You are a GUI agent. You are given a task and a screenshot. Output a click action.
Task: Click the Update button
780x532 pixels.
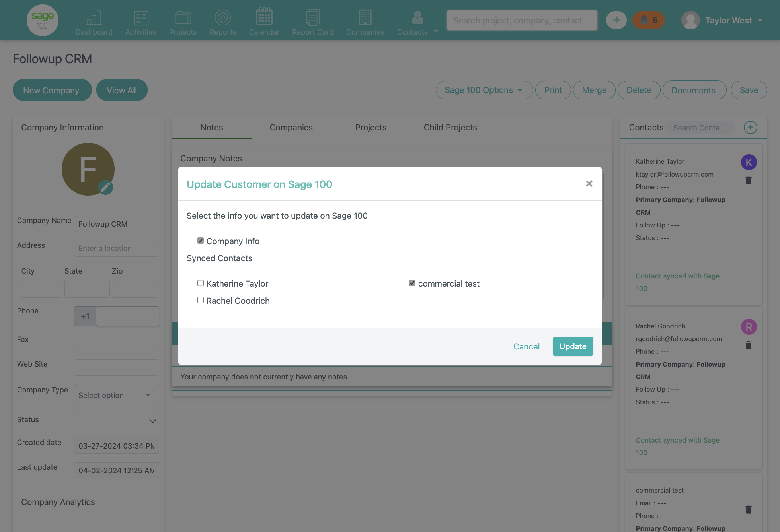tap(573, 346)
